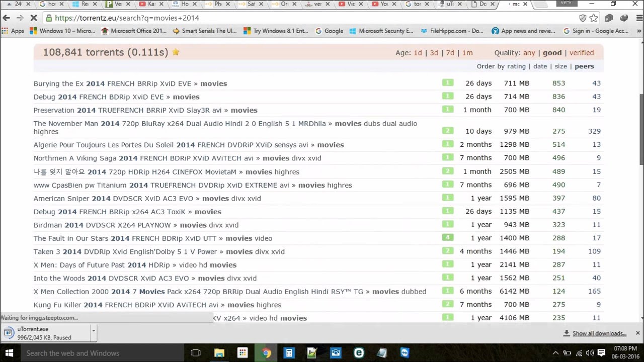Open Northmen A Viking Saga 2014 torrent
The height and width of the screenshot is (362, 644).
click(x=143, y=158)
